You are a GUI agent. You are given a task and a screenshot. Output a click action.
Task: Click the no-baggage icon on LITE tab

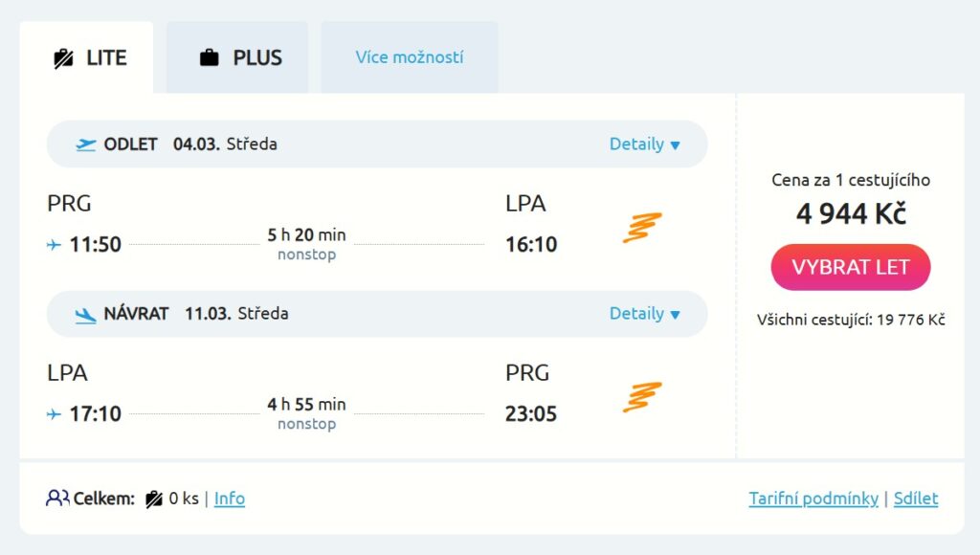(63, 58)
